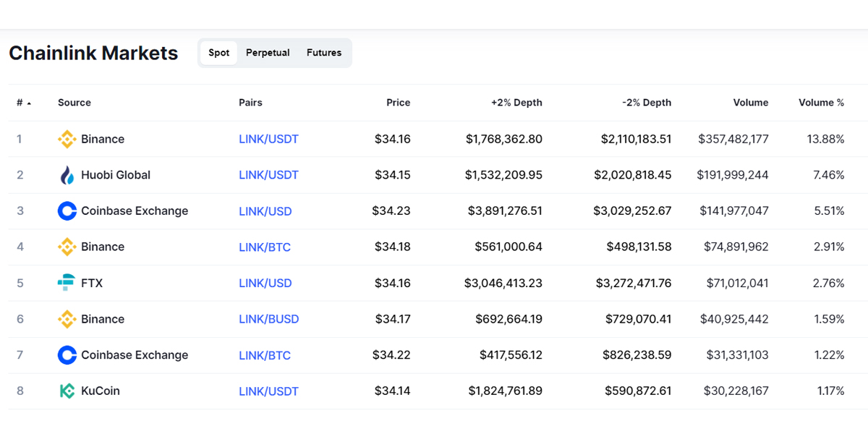Select depth value $1,824,761.89
This screenshot has width=868, height=434.
tap(506, 391)
